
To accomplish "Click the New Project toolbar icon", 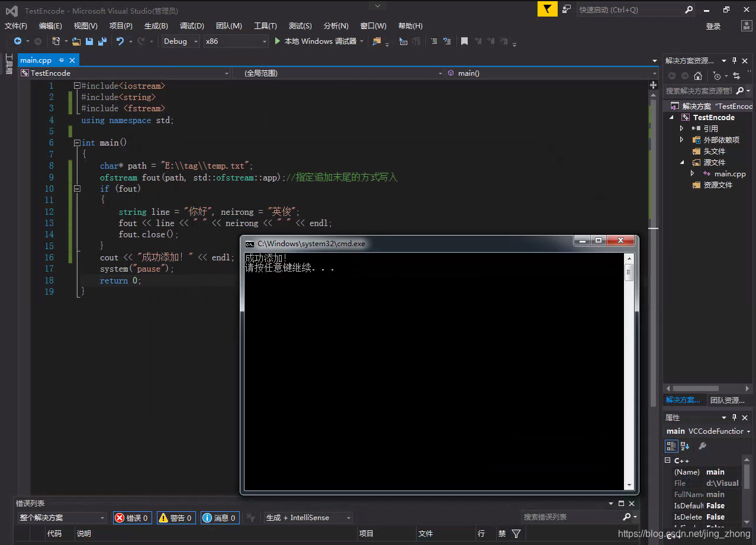I will tap(56, 41).
